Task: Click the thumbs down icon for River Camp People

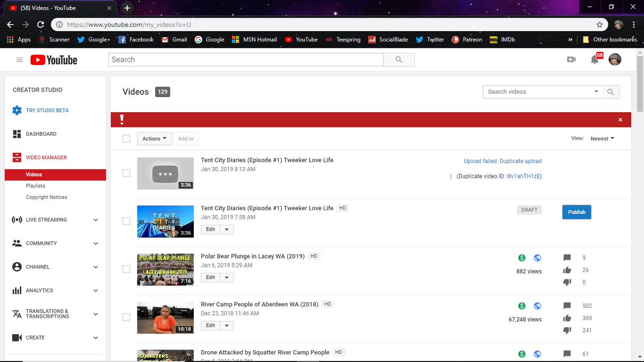Action: pos(567,330)
